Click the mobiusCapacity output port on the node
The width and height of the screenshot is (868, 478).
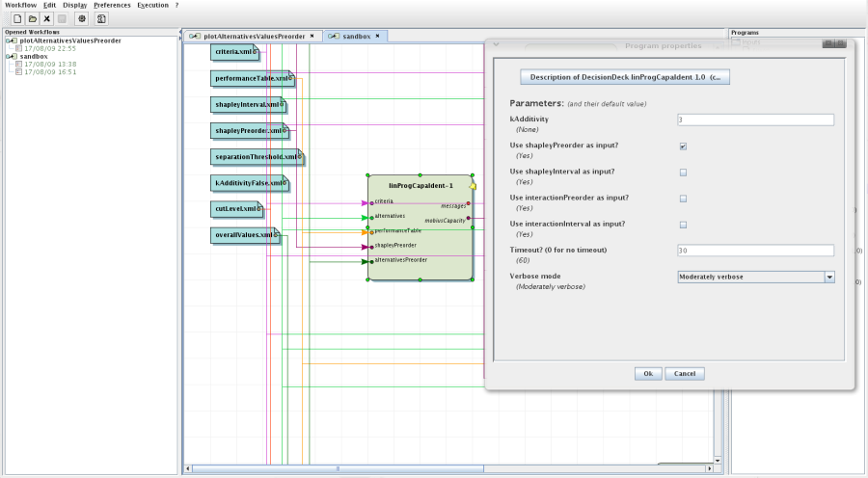(x=469, y=218)
